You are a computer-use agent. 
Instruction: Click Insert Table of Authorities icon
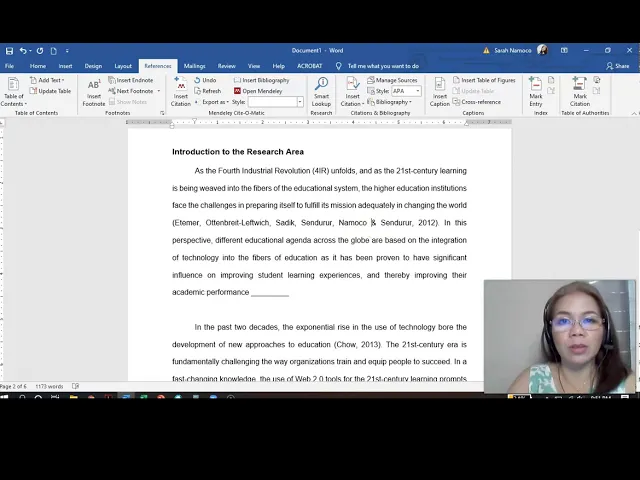597,80
